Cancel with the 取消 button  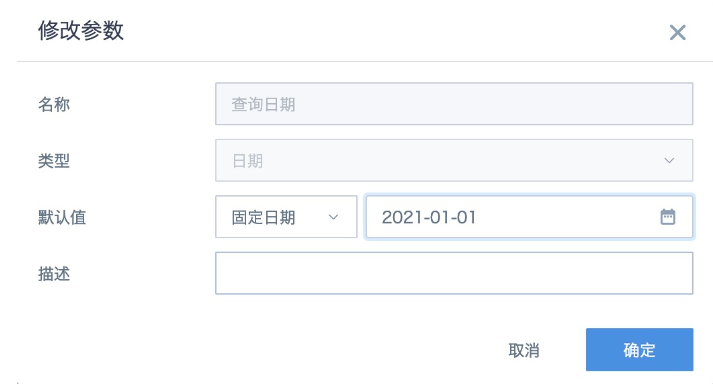coord(524,350)
